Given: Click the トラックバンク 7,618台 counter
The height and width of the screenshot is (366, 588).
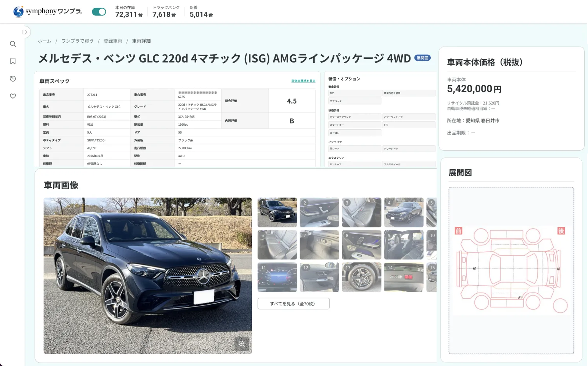Looking at the screenshot, I should (166, 12).
